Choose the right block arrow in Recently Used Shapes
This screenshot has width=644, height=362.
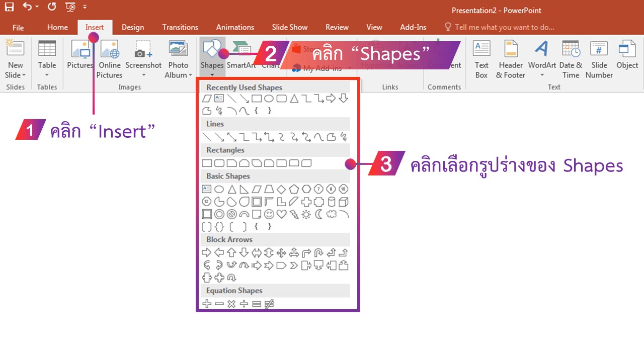coord(331,99)
